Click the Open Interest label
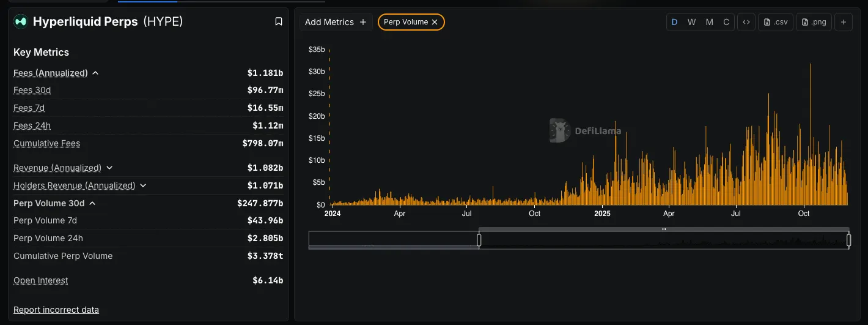 click(x=41, y=280)
